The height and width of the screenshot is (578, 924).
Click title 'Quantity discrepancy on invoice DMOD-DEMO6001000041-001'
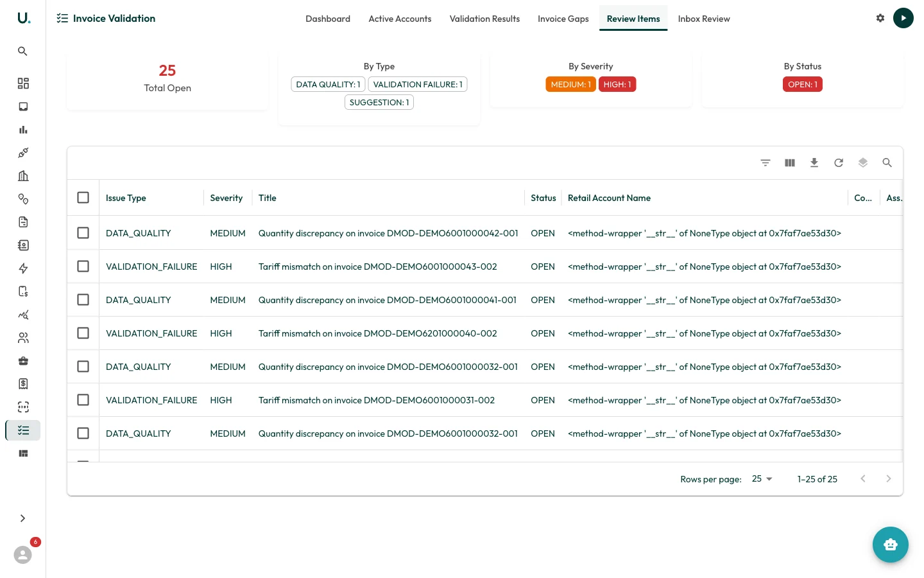click(388, 300)
